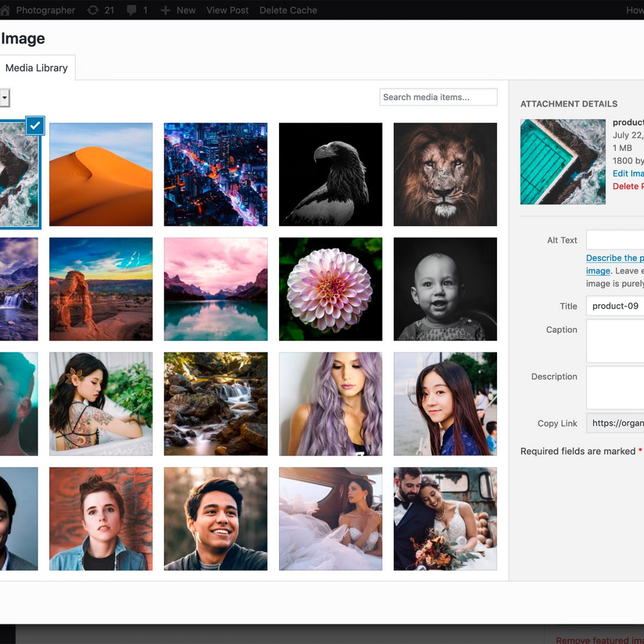Uncheck the selected pool image checkmark
This screenshot has height=644, width=644.
[35, 126]
